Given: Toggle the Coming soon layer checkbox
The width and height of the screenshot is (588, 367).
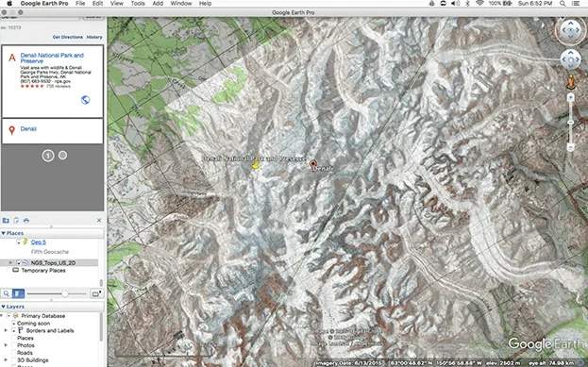Looking at the screenshot, I should click(14, 324).
